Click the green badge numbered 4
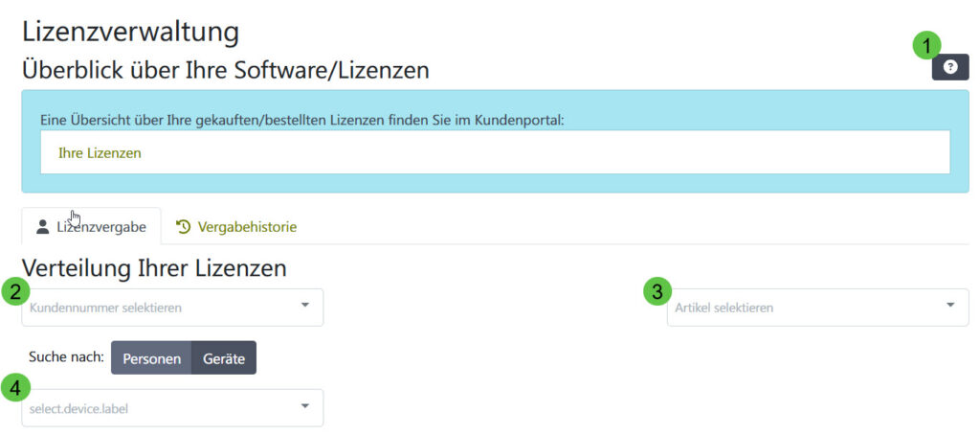This screenshot has height=434, width=980. coord(15,387)
